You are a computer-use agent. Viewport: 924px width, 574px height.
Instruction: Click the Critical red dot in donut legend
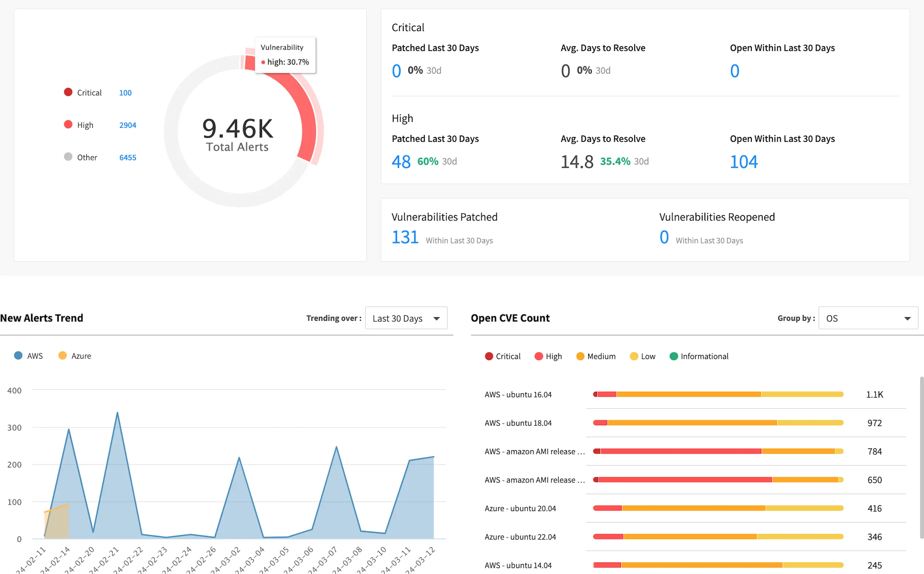68,92
